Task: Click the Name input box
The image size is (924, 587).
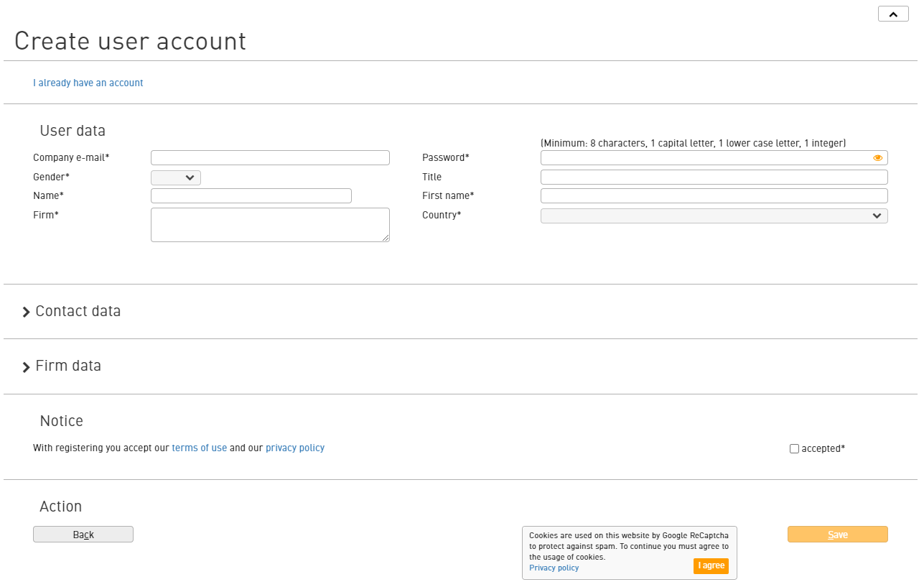Action: click(251, 196)
